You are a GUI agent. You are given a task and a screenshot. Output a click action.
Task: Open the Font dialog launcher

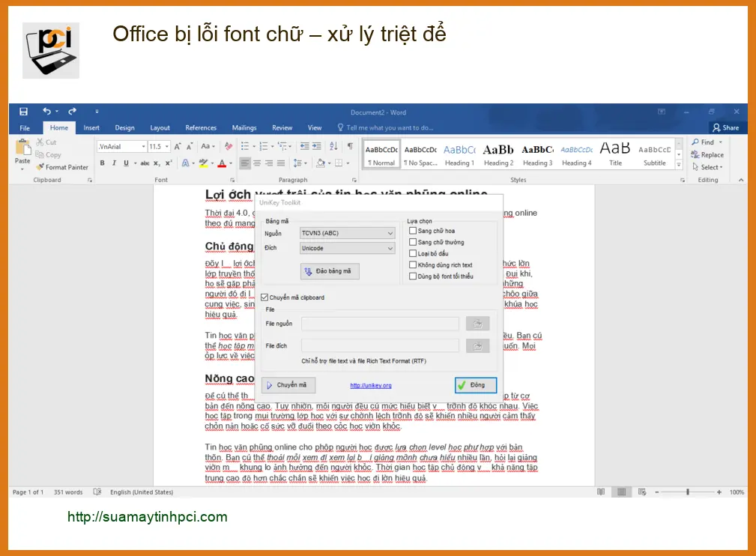pyautogui.click(x=232, y=180)
